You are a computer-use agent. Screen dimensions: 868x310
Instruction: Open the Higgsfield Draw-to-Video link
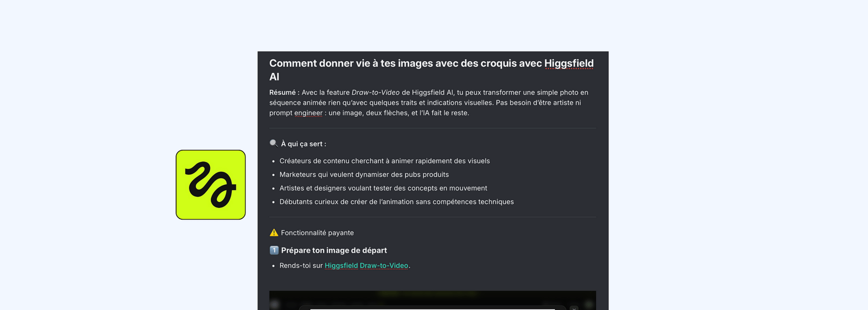click(366, 266)
